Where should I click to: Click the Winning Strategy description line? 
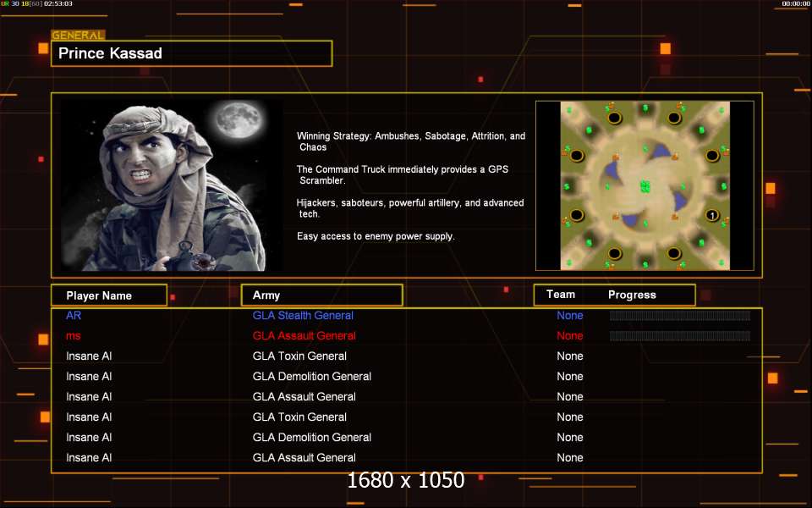pyautogui.click(x=411, y=141)
